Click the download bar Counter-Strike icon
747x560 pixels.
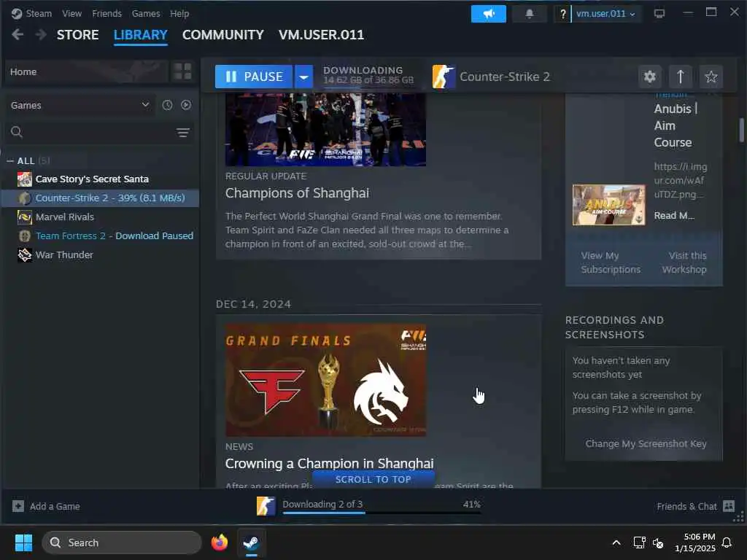click(x=266, y=506)
